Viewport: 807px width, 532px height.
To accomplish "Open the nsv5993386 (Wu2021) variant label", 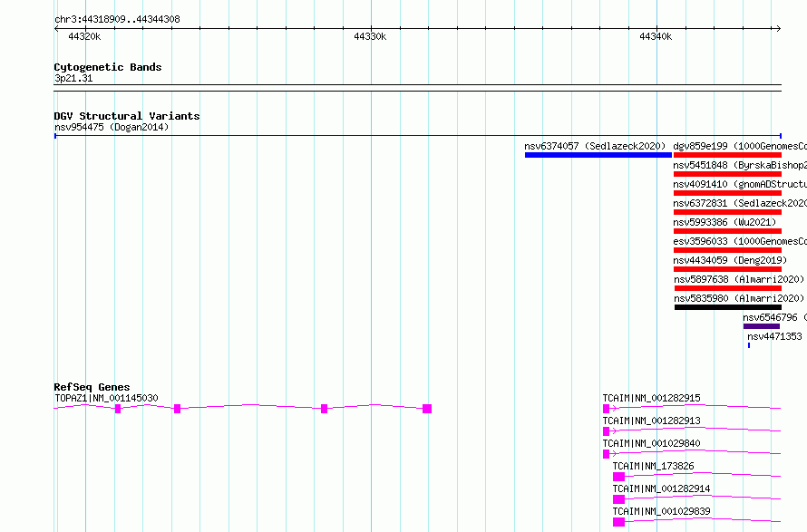I will (724, 222).
